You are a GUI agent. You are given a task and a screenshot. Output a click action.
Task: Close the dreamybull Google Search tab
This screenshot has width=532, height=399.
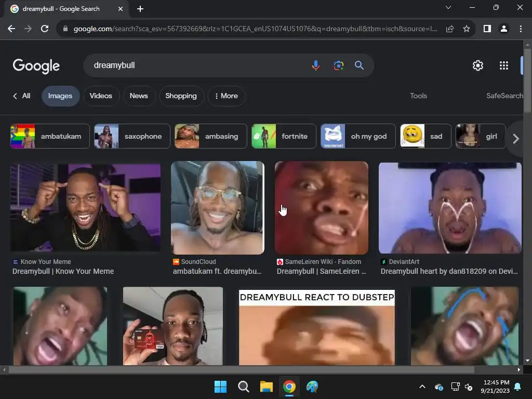(x=121, y=9)
